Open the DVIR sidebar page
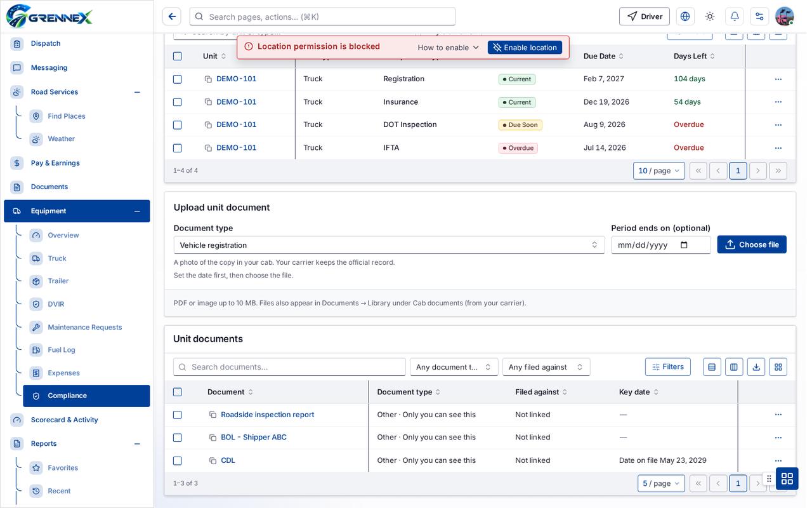 tap(56, 304)
